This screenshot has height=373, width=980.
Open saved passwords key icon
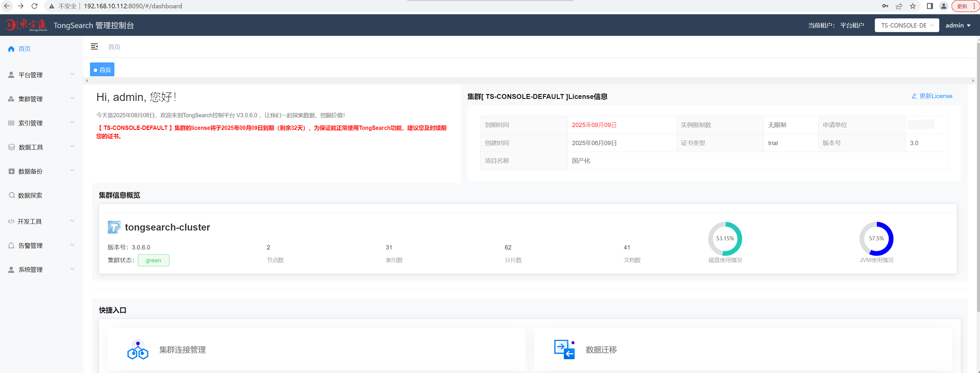click(885, 6)
